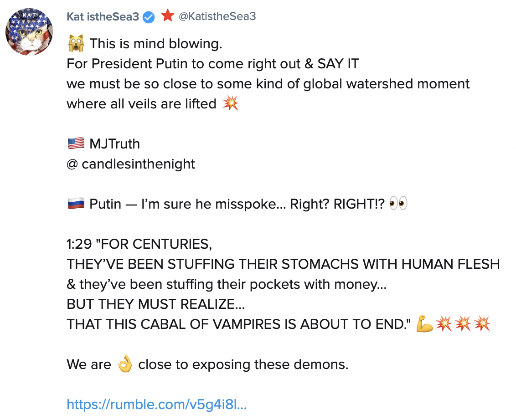
Task: Click 'close to exposing these demons' text
Action: (243, 364)
